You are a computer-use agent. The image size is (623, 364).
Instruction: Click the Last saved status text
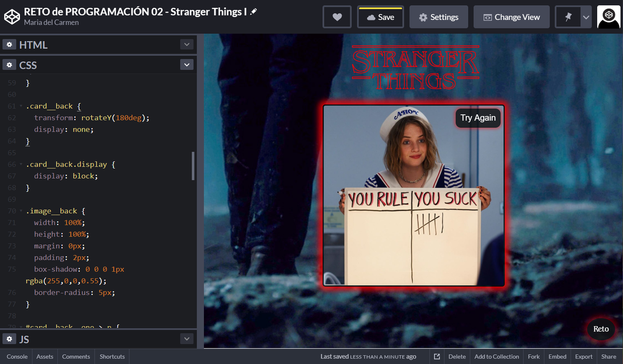click(368, 357)
